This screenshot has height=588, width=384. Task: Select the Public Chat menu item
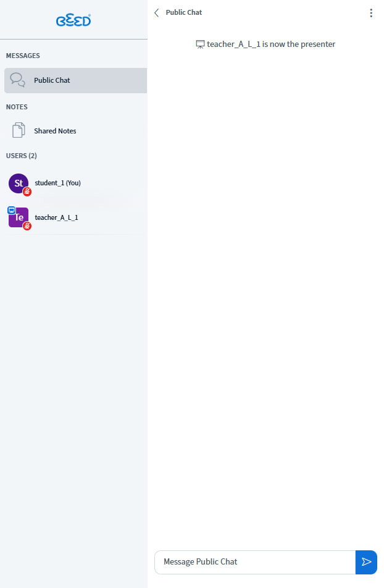click(75, 80)
